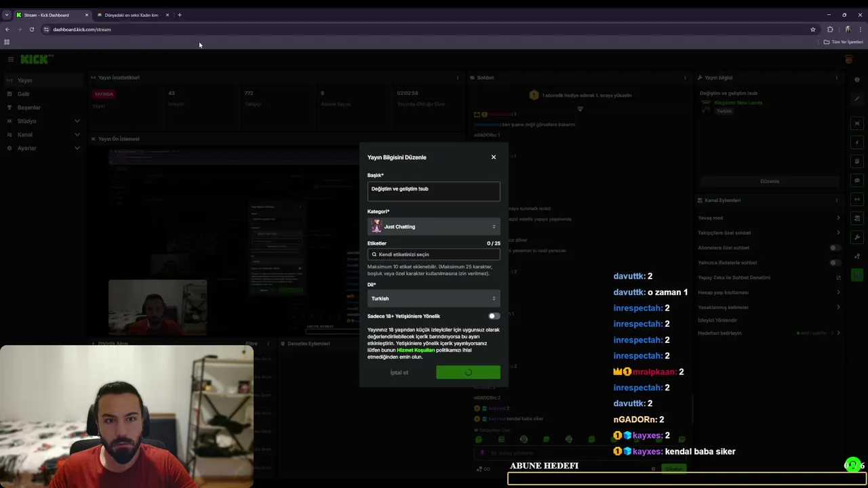Click the KICK logo
This screenshot has height=488, width=868.
(36, 60)
